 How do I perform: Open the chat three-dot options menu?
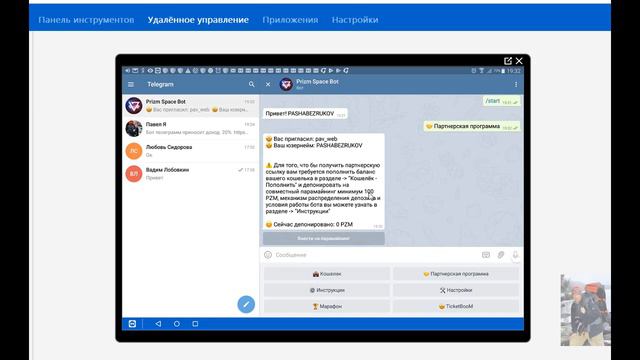coord(516,84)
